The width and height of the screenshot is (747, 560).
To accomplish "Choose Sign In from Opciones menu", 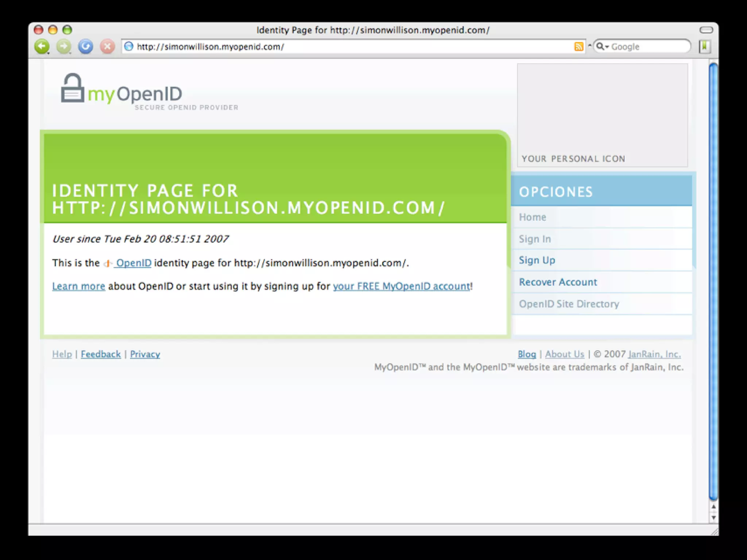I will click(x=602, y=239).
